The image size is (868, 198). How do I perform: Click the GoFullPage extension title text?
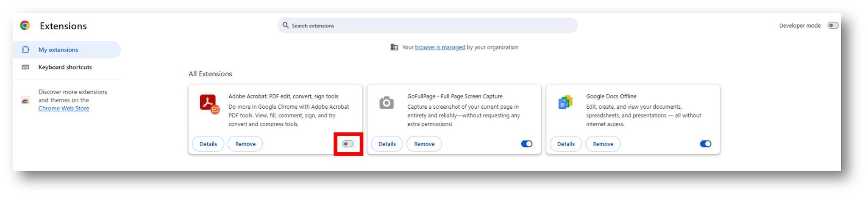coord(455,96)
